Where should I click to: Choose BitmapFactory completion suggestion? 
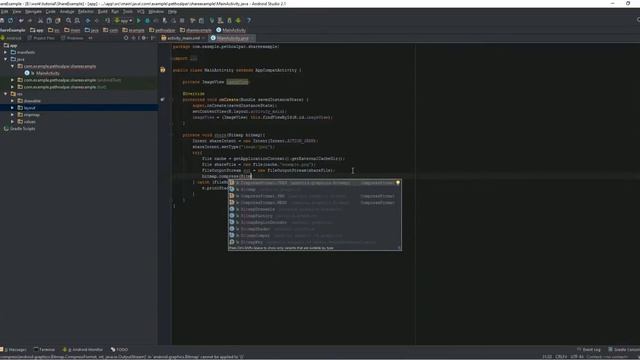coord(315,216)
